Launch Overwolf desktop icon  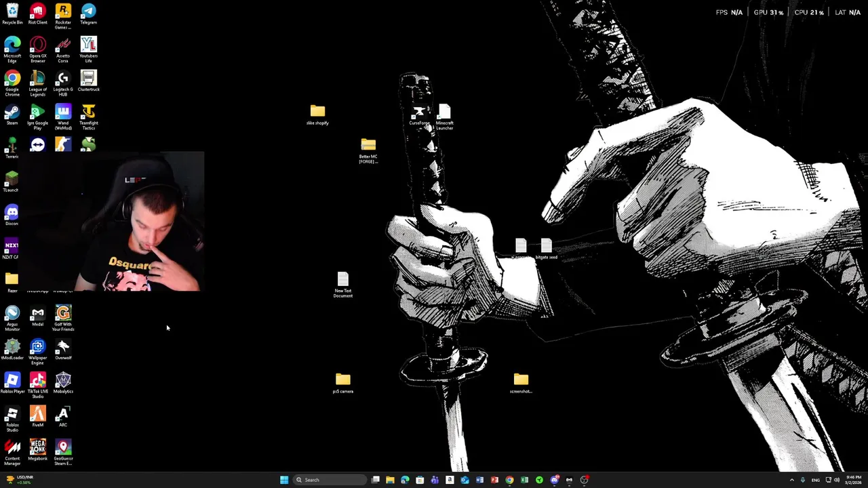click(x=63, y=349)
